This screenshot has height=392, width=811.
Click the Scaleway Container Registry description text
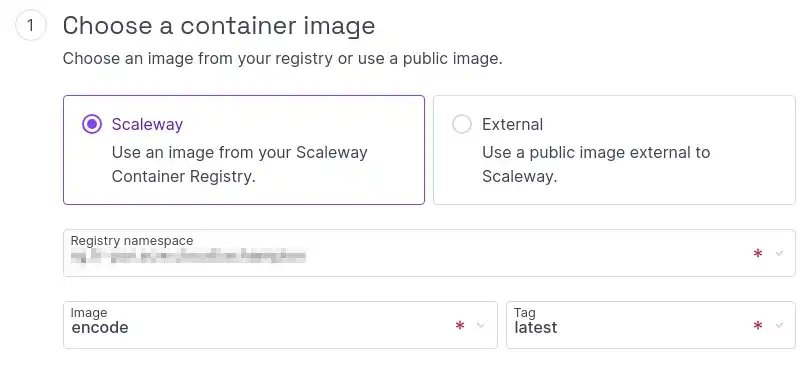tap(239, 164)
